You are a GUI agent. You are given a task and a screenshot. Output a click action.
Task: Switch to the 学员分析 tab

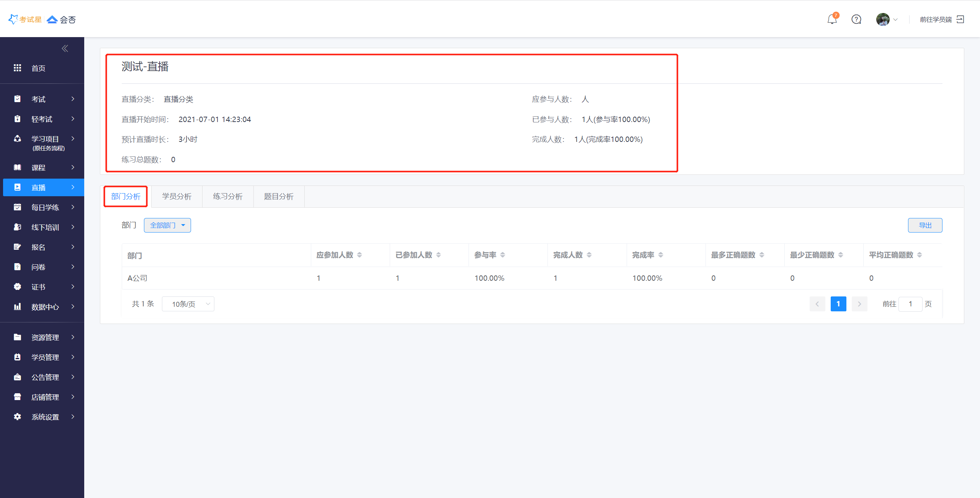click(176, 197)
